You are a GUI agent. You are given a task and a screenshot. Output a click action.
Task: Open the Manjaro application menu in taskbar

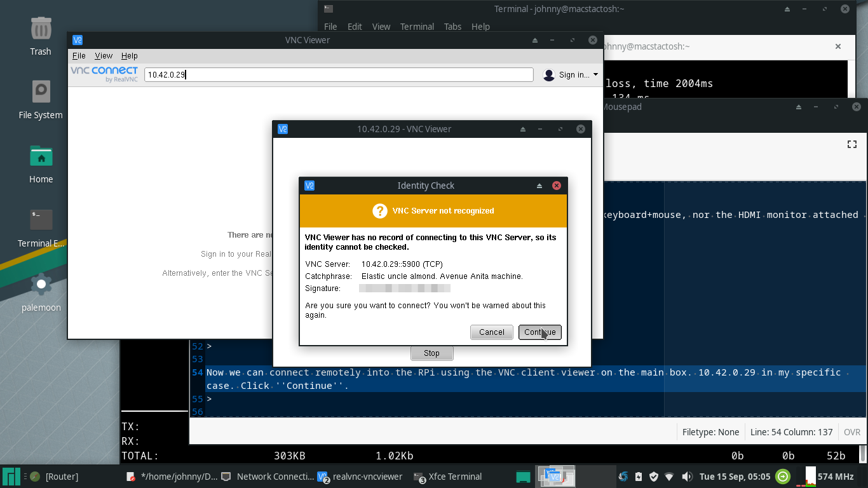[x=11, y=477]
